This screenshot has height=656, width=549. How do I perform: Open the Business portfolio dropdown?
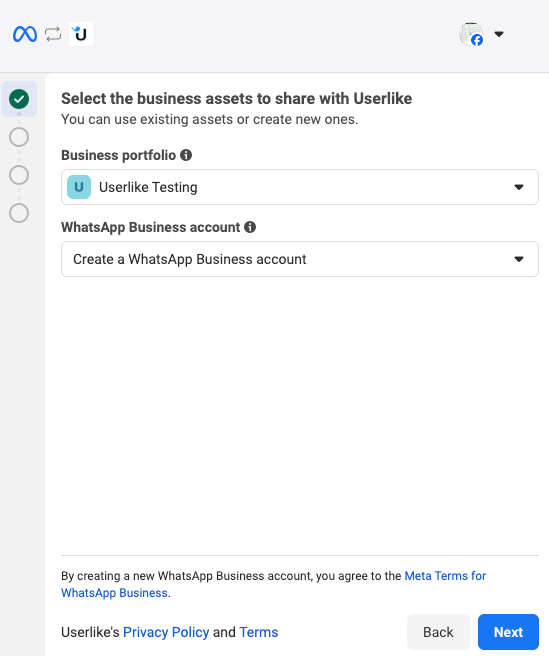(300, 187)
